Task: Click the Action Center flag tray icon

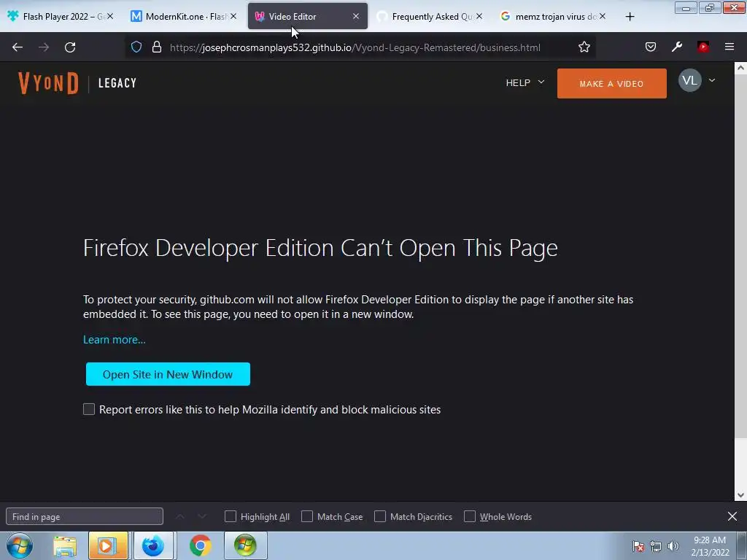Action: 638,546
